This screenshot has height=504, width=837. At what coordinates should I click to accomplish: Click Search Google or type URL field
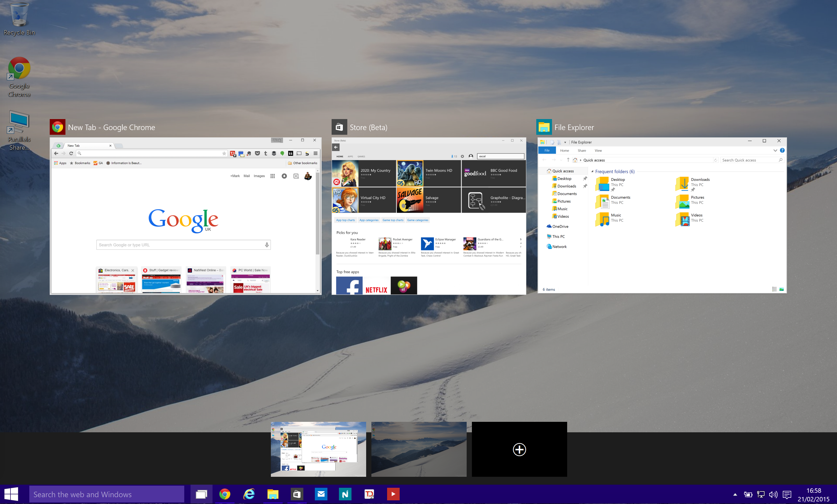183,244
